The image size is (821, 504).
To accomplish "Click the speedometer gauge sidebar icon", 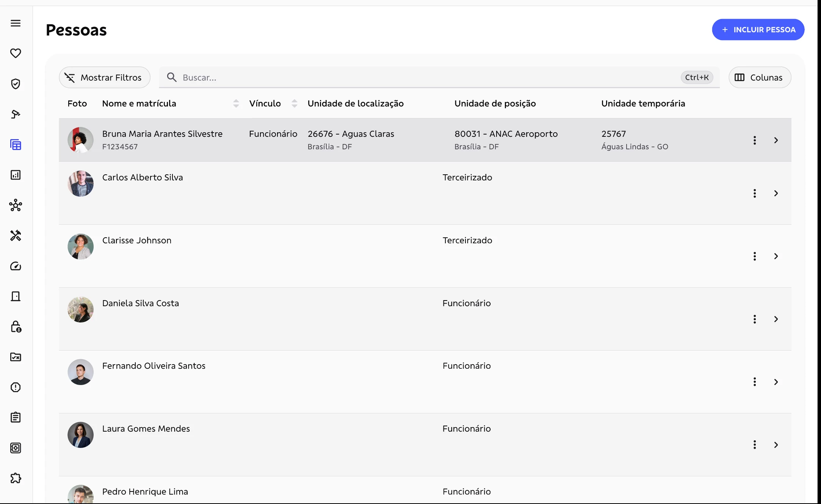I will pos(16,266).
